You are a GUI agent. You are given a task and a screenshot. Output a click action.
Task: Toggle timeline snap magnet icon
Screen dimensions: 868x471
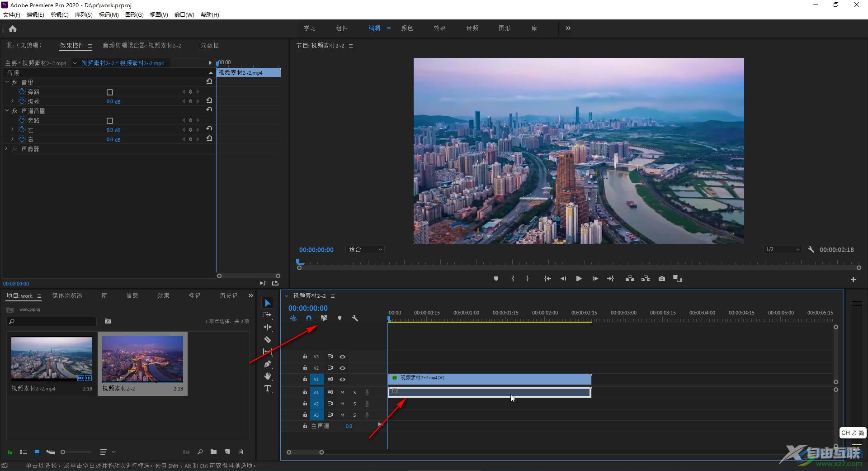(309, 318)
